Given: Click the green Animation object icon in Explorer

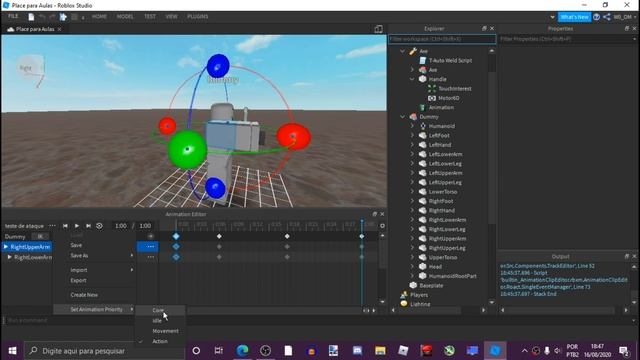Looking at the screenshot, I should [422, 107].
